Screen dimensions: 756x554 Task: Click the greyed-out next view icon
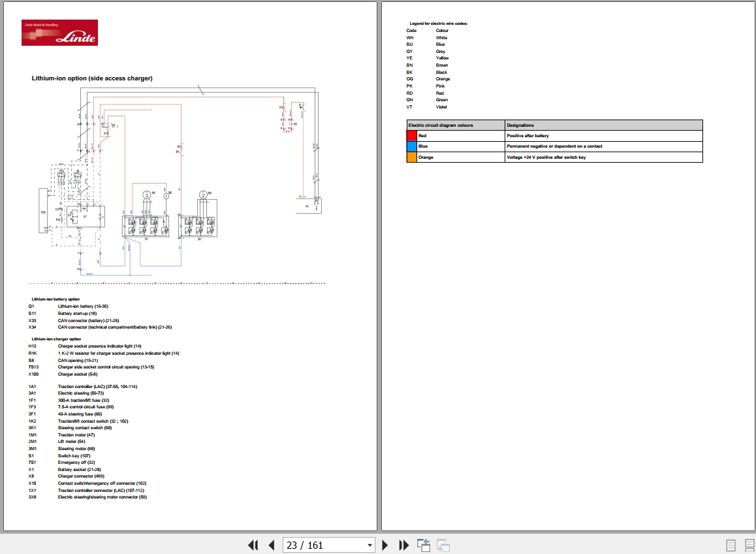tap(443, 546)
